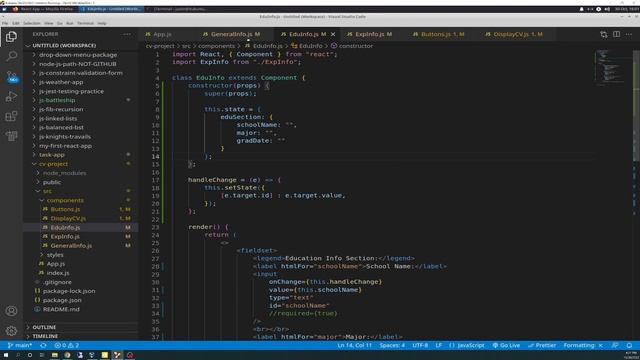Click the Go Live button

(506, 345)
